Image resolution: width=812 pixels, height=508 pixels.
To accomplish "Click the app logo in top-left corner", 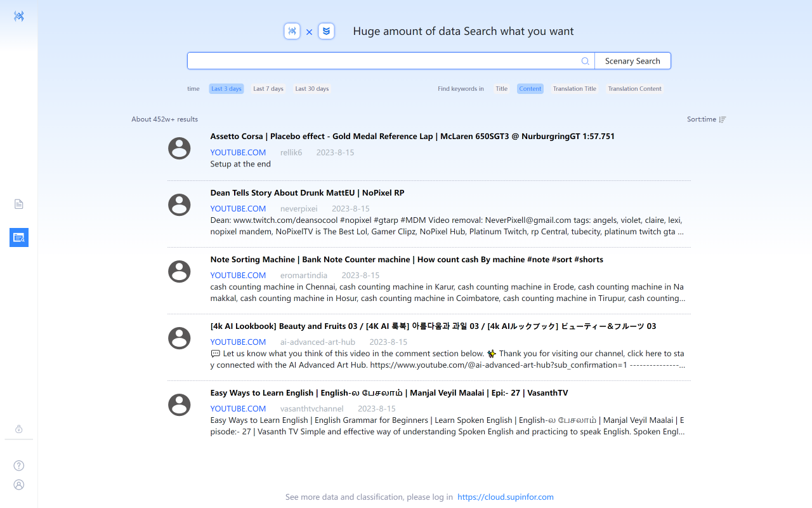I will point(19,16).
